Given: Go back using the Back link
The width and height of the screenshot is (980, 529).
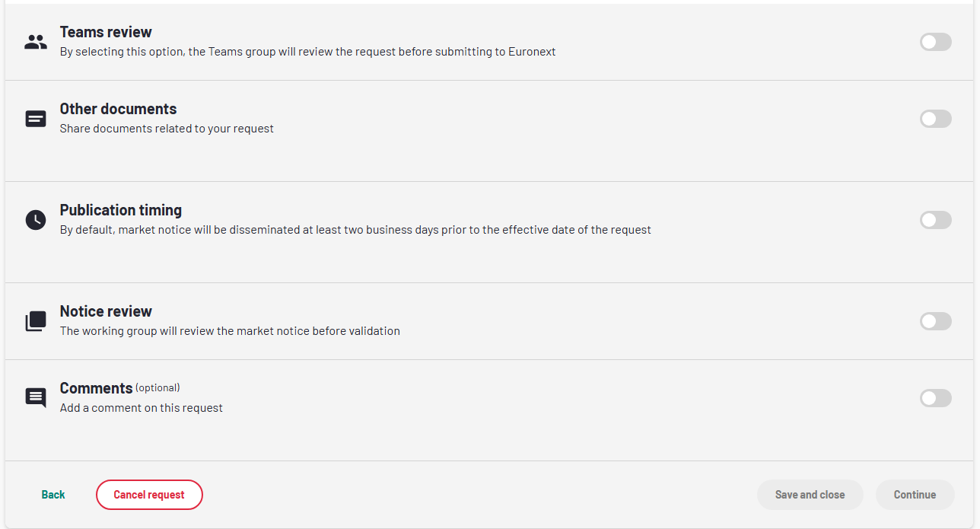Looking at the screenshot, I should [53, 495].
